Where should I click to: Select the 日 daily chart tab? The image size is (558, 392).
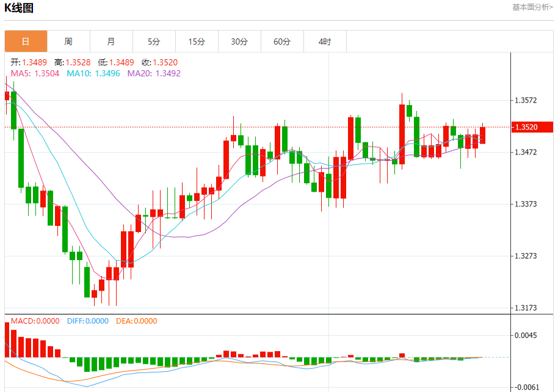coord(26,42)
